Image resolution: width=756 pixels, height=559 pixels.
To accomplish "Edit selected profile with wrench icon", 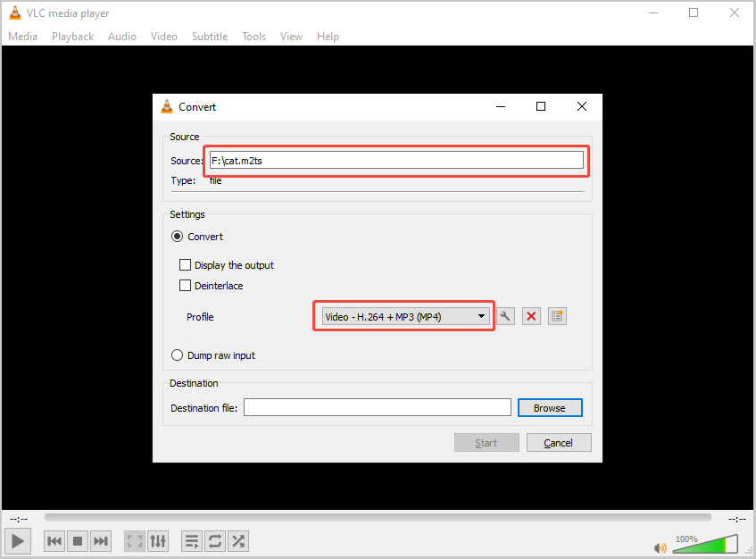I will coord(505,316).
